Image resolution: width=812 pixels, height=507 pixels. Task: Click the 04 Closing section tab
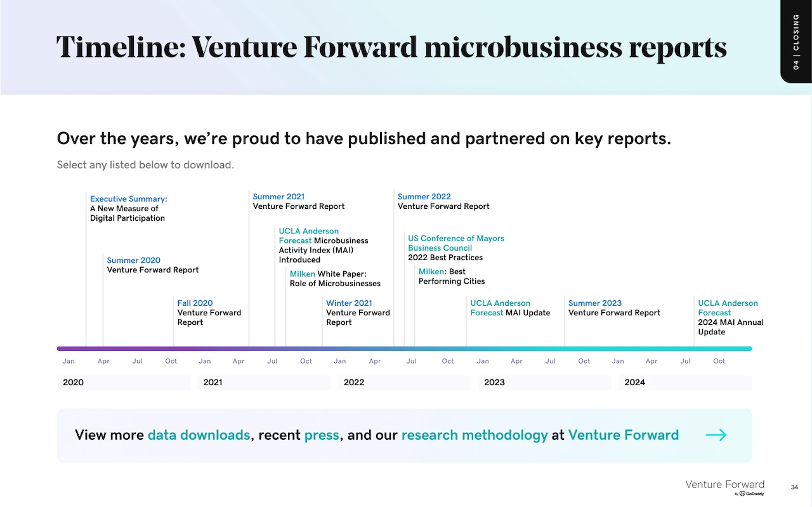pyautogui.click(x=796, y=41)
